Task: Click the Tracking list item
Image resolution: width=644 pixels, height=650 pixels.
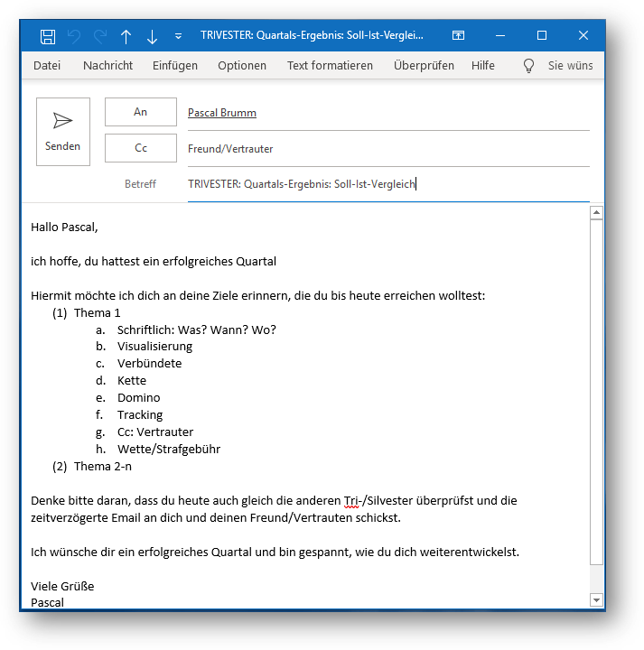Action: click(140, 415)
